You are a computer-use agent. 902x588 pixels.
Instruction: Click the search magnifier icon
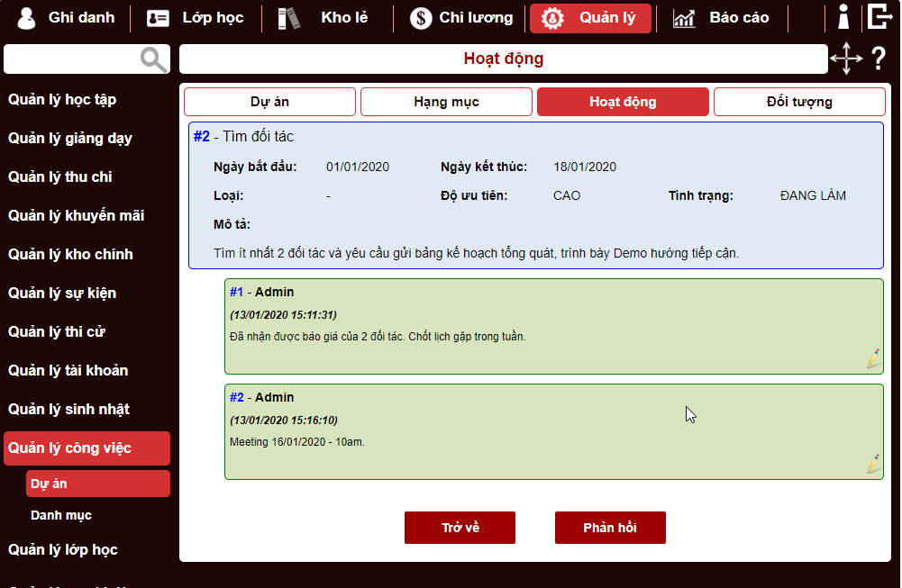(x=154, y=59)
